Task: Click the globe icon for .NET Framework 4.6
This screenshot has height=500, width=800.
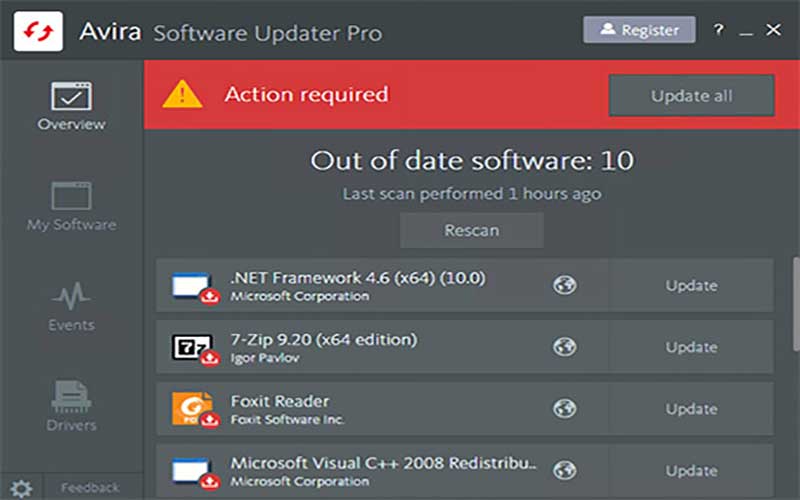Action: 565,285
